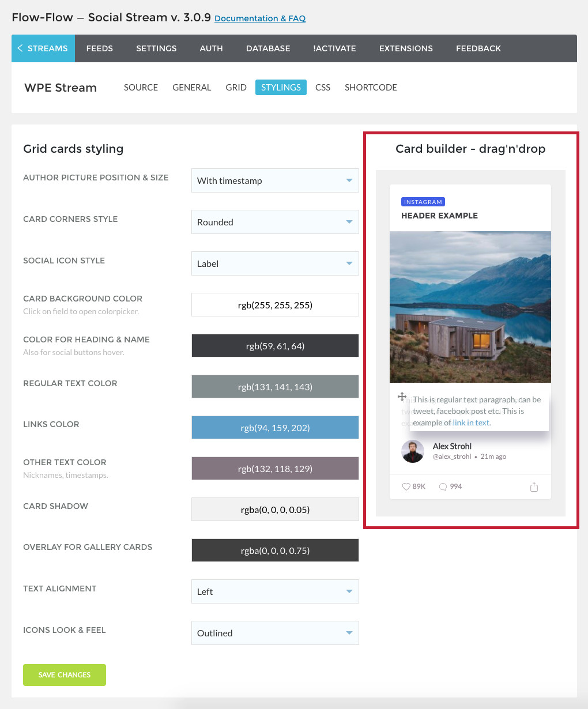The width and height of the screenshot is (588, 709).
Task: Click the drag-move handle beside card text
Action: click(402, 397)
